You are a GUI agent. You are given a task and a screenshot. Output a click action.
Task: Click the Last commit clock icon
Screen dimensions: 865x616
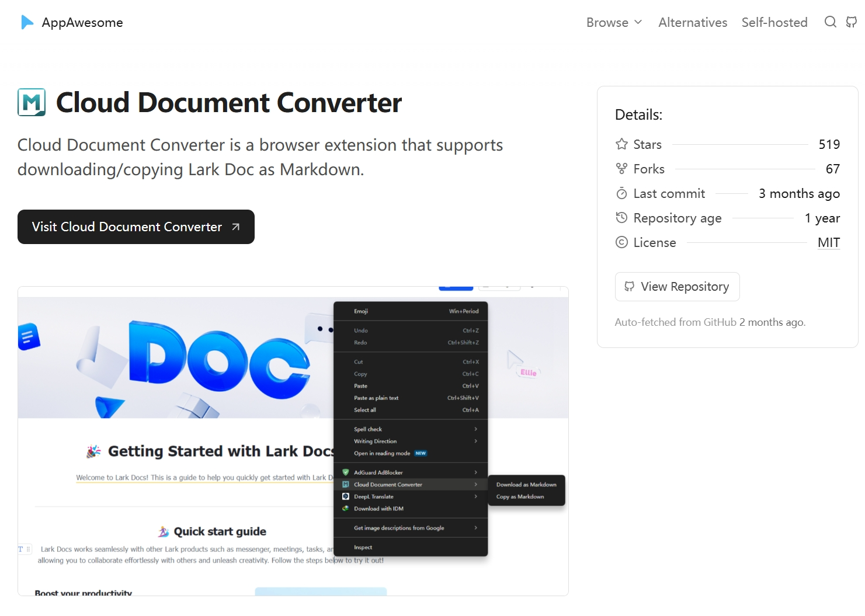point(621,193)
